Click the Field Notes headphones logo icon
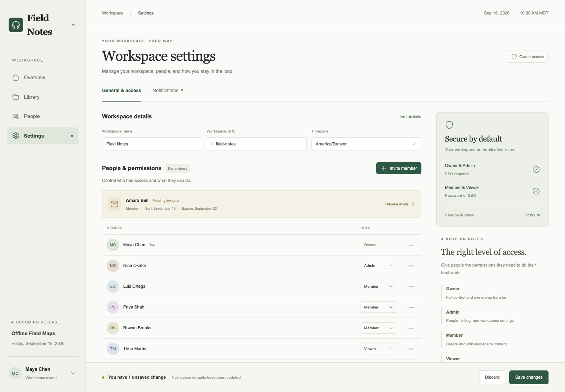Image resolution: width=565 pixels, height=392 pixels. [16, 25]
